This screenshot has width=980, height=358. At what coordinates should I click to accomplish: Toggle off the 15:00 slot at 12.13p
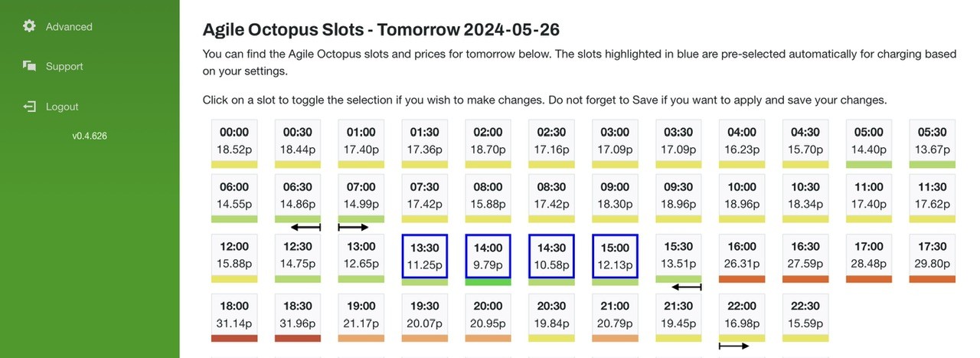tap(616, 256)
